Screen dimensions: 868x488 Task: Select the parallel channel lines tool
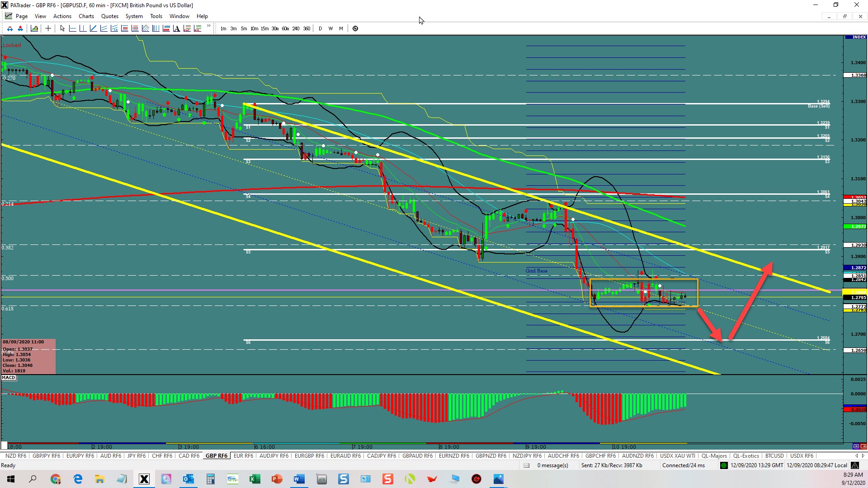click(104, 28)
